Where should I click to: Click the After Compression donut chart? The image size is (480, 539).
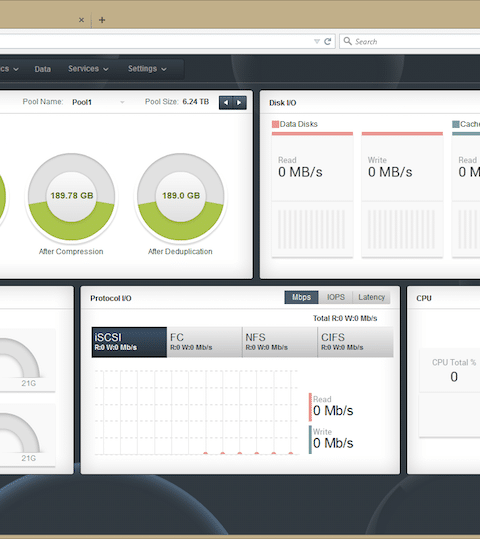click(x=72, y=197)
